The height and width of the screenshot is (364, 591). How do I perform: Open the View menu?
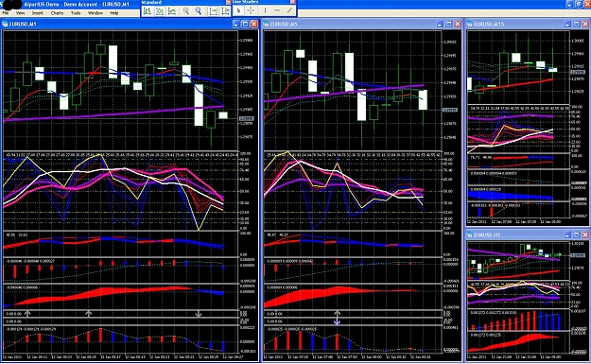click(20, 13)
